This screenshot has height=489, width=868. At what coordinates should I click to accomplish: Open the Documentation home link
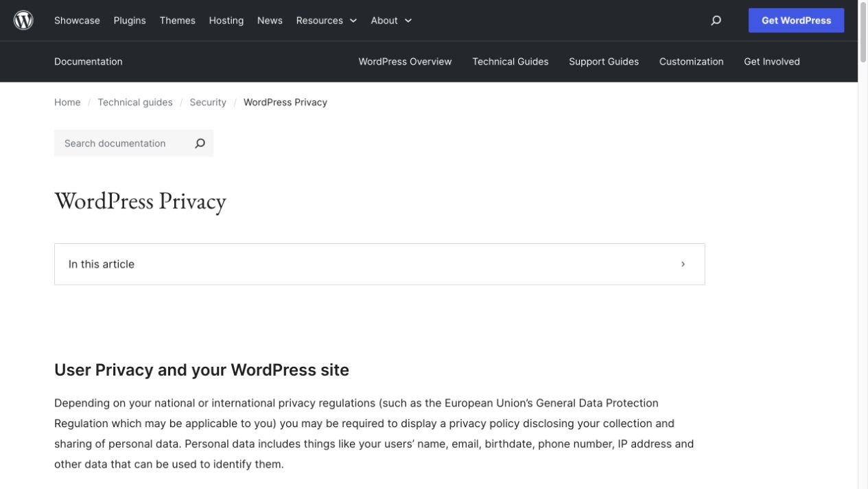[89, 62]
